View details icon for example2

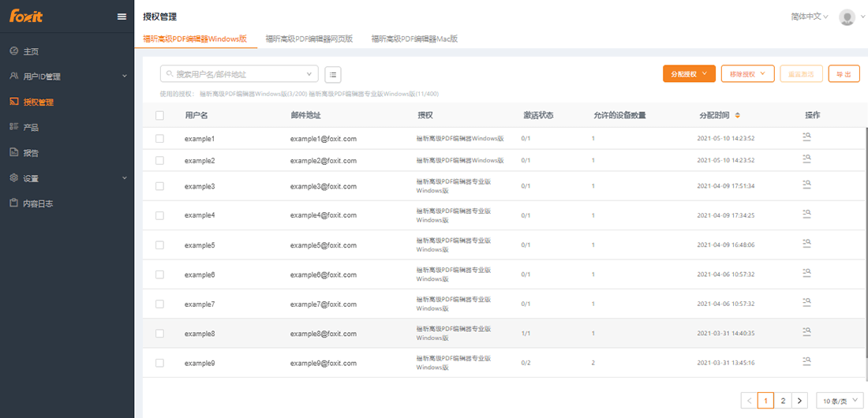(x=806, y=160)
